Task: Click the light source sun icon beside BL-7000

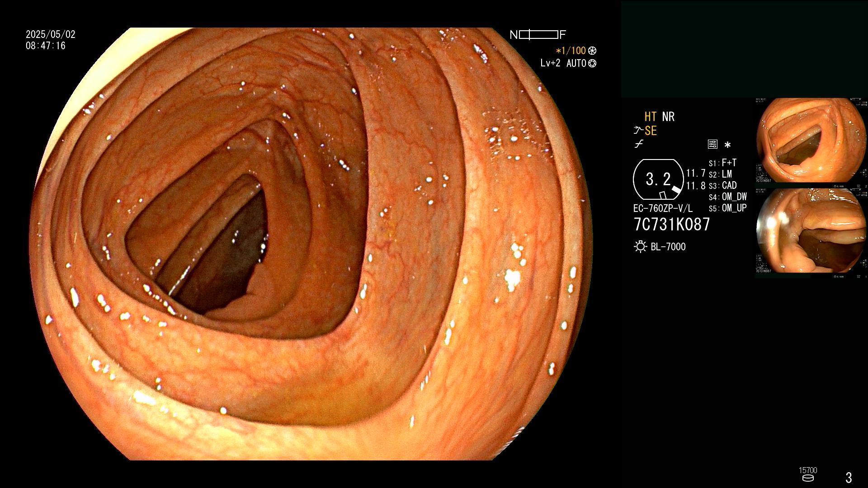Action: coord(641,247)
